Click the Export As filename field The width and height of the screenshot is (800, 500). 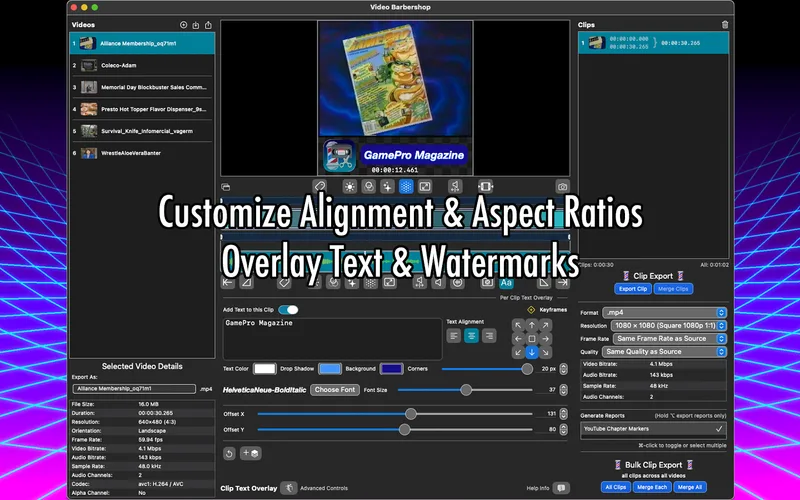[134, 389]
